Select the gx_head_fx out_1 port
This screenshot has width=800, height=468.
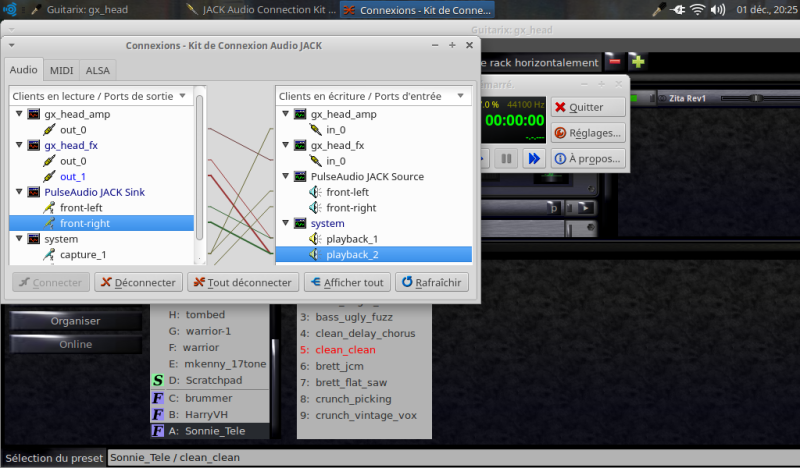click(73, 177)
